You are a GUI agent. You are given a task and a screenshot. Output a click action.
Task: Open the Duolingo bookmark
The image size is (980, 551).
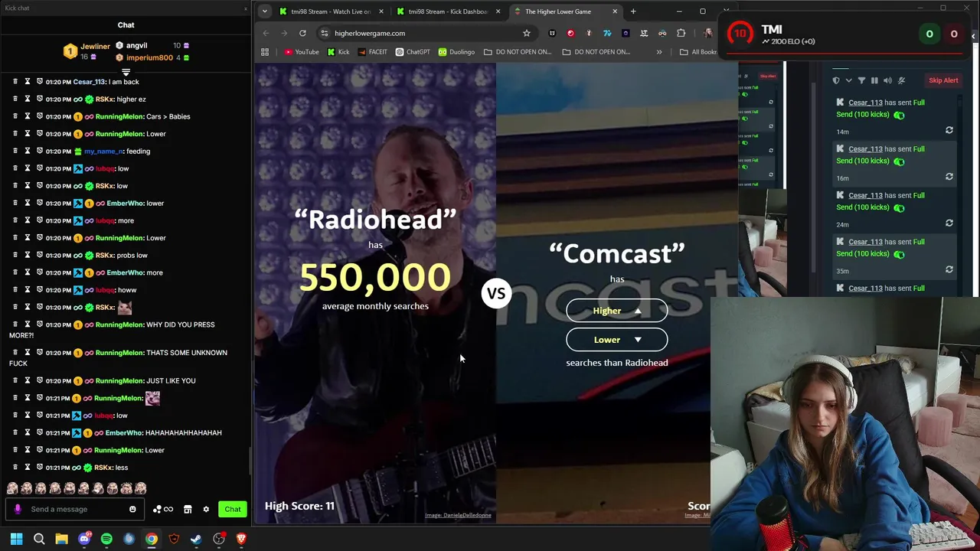click(x=456, y=52)
